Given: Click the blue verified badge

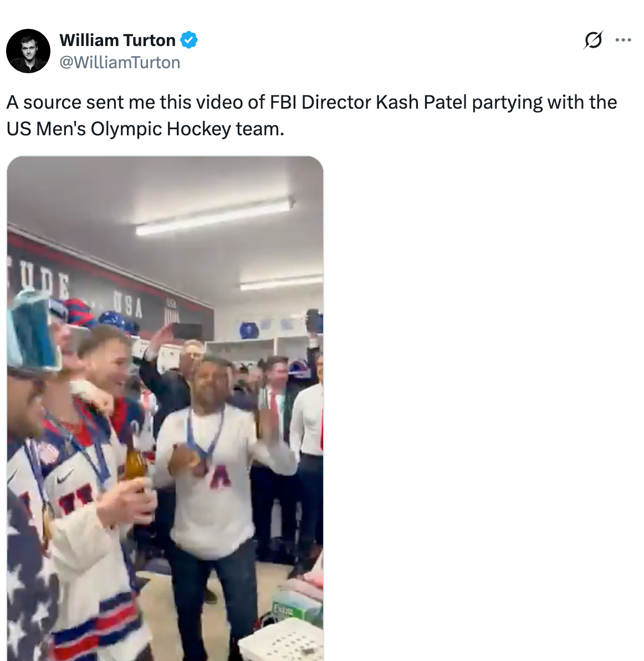Looking at the screenshot, I should (189, 40).
